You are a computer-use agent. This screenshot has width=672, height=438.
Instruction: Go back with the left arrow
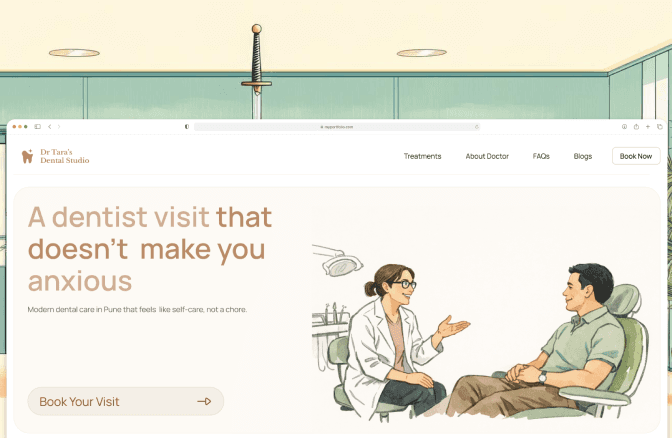[50, 127]
